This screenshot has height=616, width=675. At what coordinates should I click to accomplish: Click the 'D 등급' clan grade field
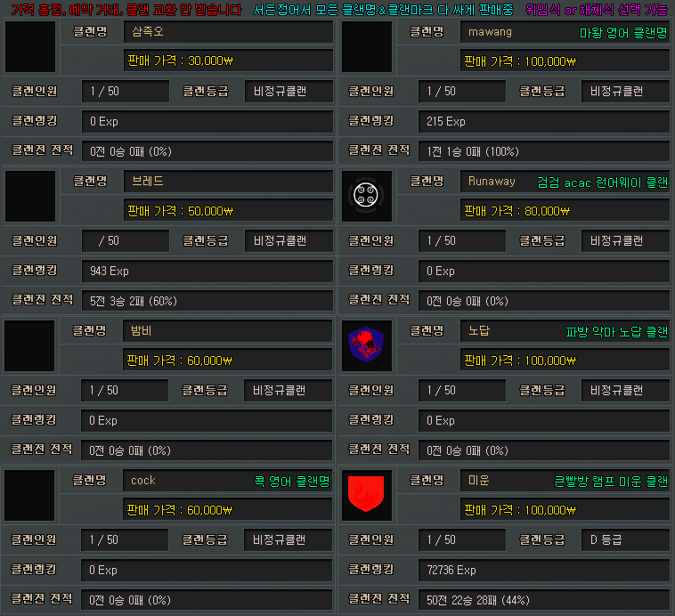point(625,539)
